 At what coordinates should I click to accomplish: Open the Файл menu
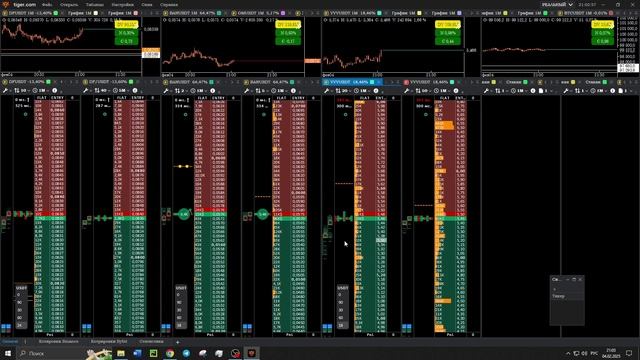pyautogui.click(x=47, y=4)
